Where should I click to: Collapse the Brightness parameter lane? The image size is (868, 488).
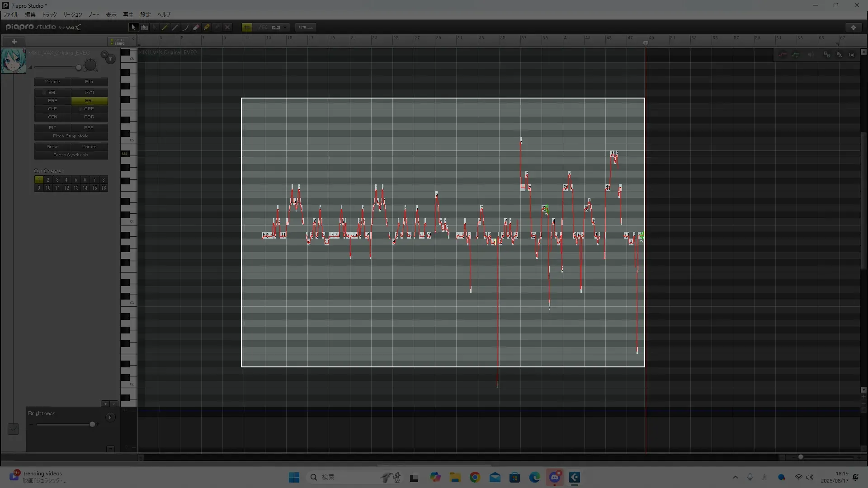coord(110,449)
